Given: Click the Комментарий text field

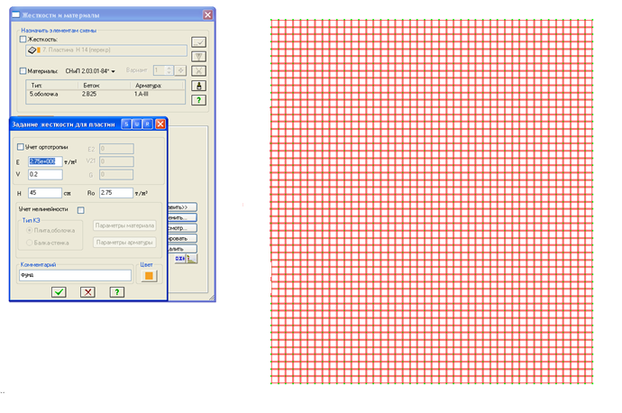Looking at the screenshot, I should pyautogui.click(x=75, y=275).
